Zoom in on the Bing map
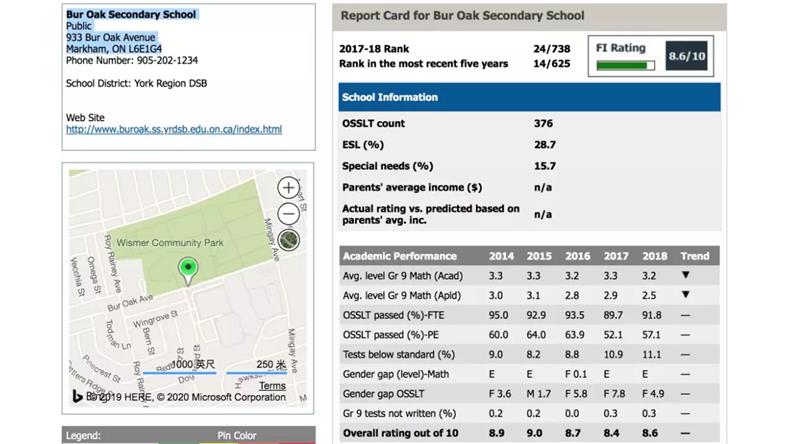The image size is (788, 444). (289, 188)
